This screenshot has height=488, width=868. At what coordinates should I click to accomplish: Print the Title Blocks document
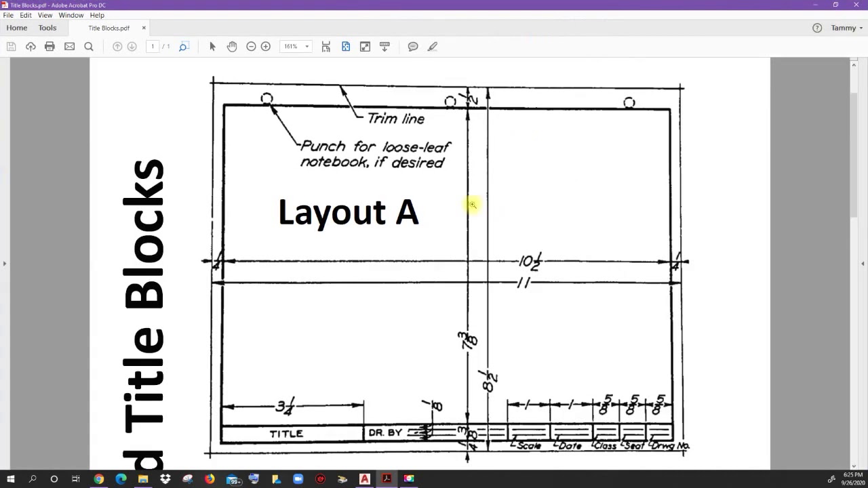click(50, 46)
